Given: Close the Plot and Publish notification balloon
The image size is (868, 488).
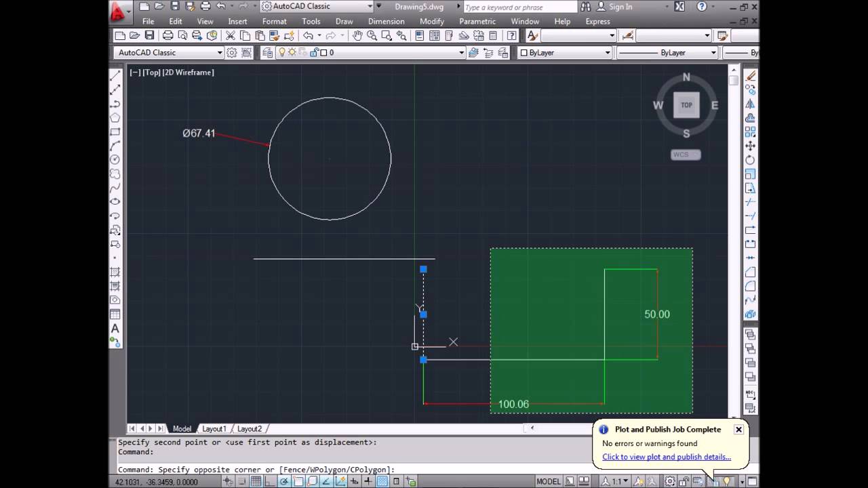Looking at the screenshot, I should point(738,429).
